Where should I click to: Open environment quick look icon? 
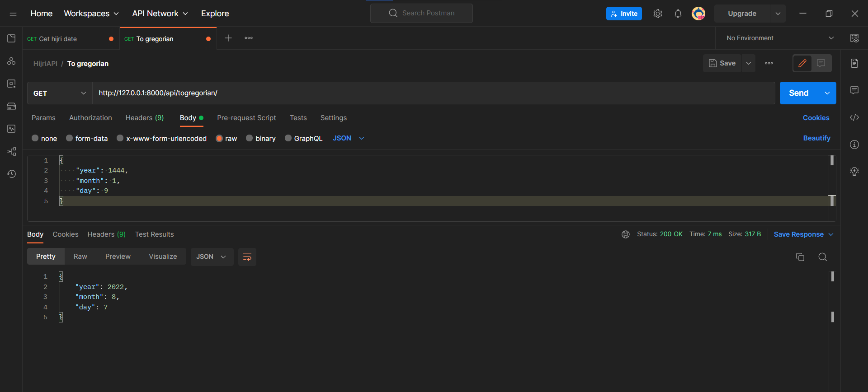click(x=854, y=38)
